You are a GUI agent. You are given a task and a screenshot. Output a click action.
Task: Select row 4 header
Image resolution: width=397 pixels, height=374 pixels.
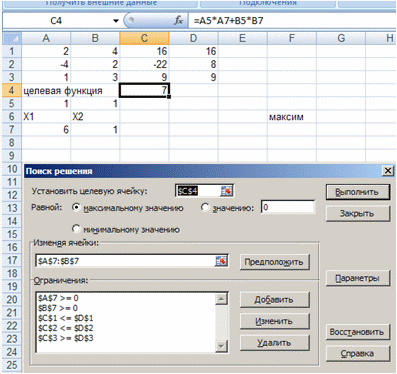click(x=12, y=90)
